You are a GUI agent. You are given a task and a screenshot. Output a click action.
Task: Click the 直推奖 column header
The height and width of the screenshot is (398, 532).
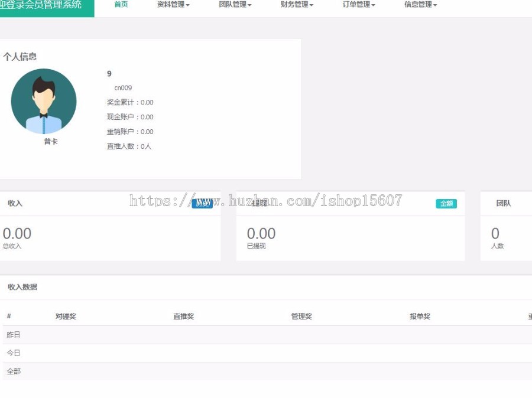coord(184,317)
